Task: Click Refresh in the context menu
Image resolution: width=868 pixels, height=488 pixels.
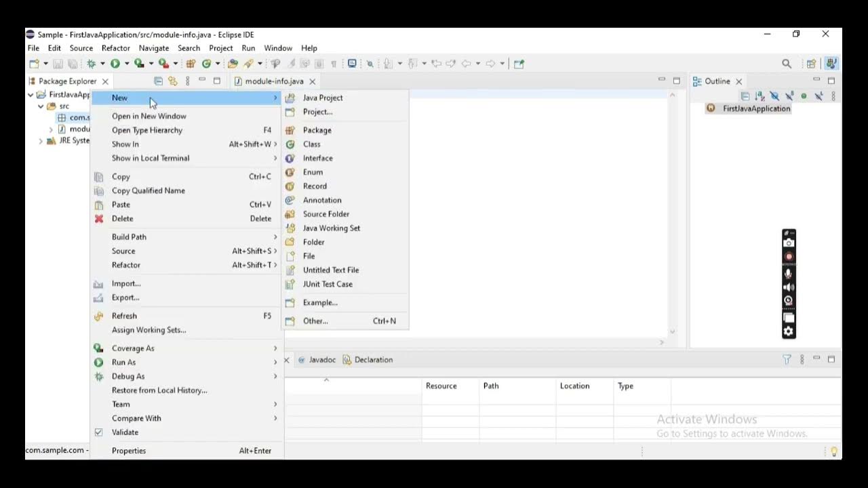Action: (x=186, y=316)
